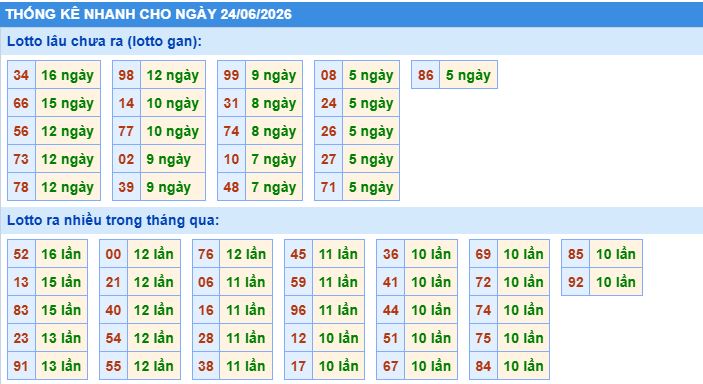Select number 69 in frequent list
Image resolution: width=703 pixels, height=384 pixels.
(483, 254)
